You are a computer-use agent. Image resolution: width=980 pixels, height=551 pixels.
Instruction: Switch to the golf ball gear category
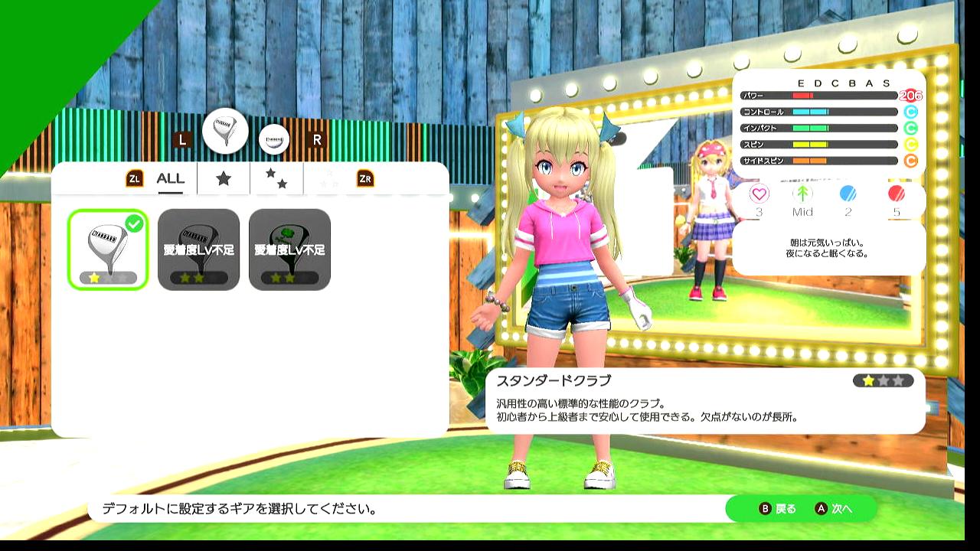click(x=274, y=139)
